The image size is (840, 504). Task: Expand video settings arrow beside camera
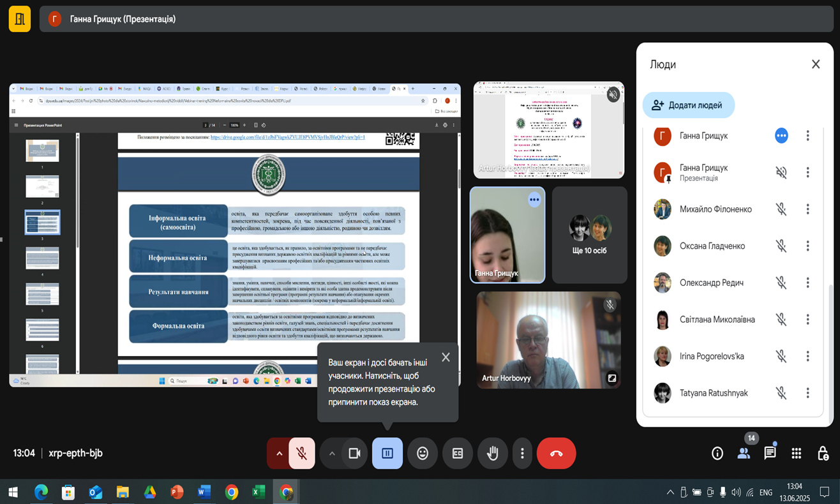331,454
